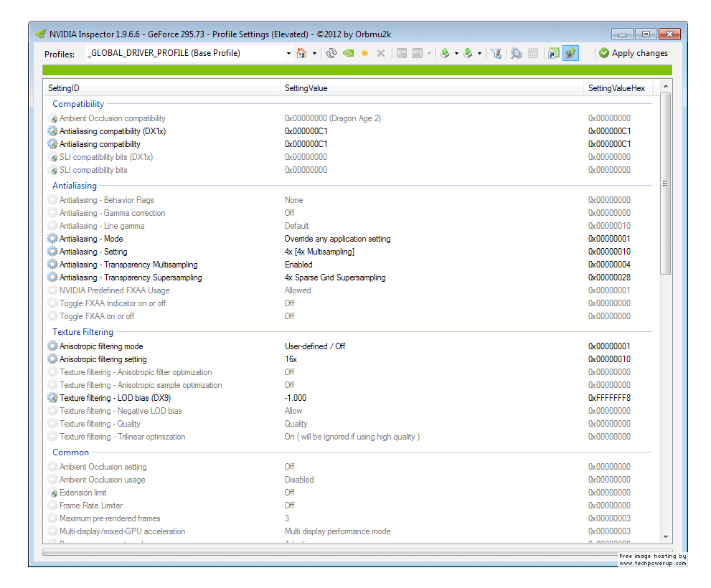Select the Antialiasing - Mode row

pos(91,239)
